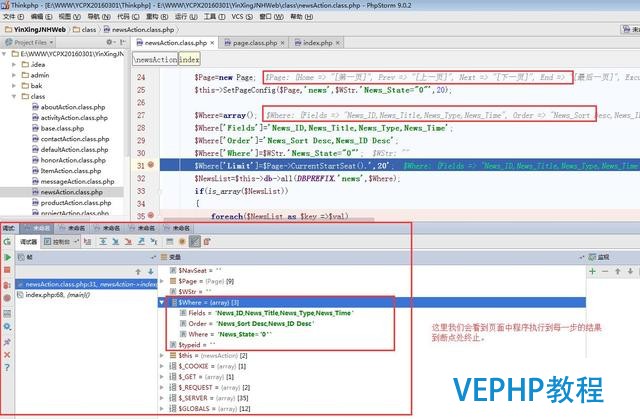Click the class breadcrumb

tap(84, 29)
